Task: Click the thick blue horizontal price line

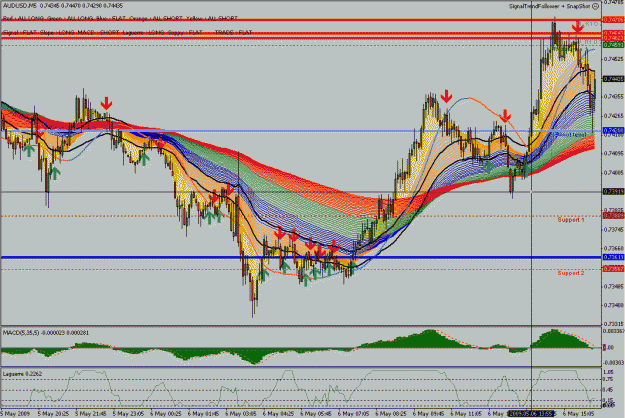Action: pos(301,257)
